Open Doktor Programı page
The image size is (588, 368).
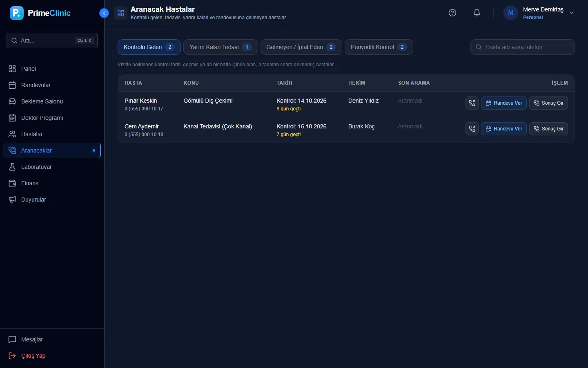(52, 118)
